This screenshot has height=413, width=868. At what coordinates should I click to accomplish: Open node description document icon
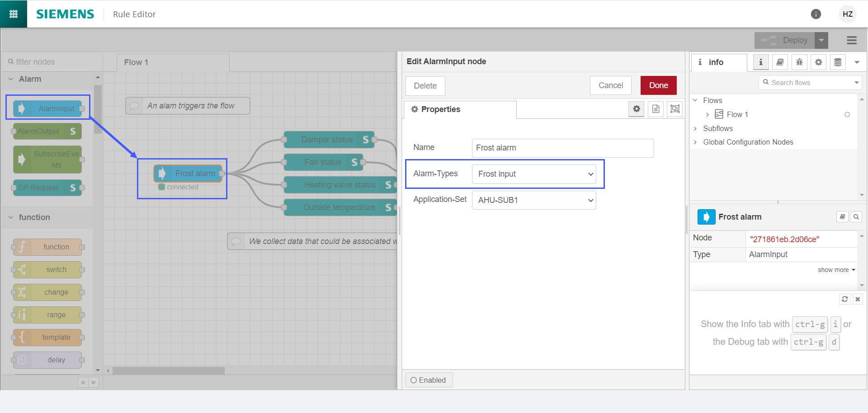[656, 109]
